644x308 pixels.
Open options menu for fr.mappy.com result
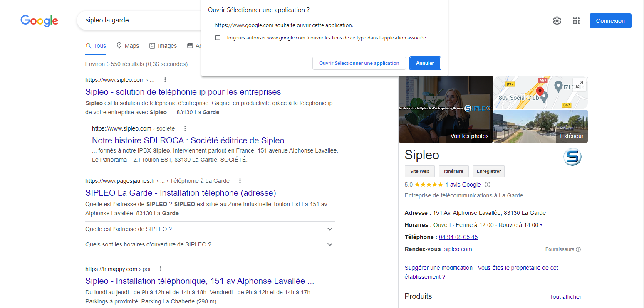coord(161,269)
